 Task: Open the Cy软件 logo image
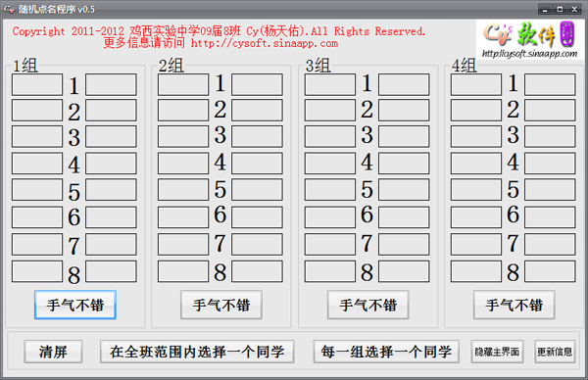[x=530, y=39]
